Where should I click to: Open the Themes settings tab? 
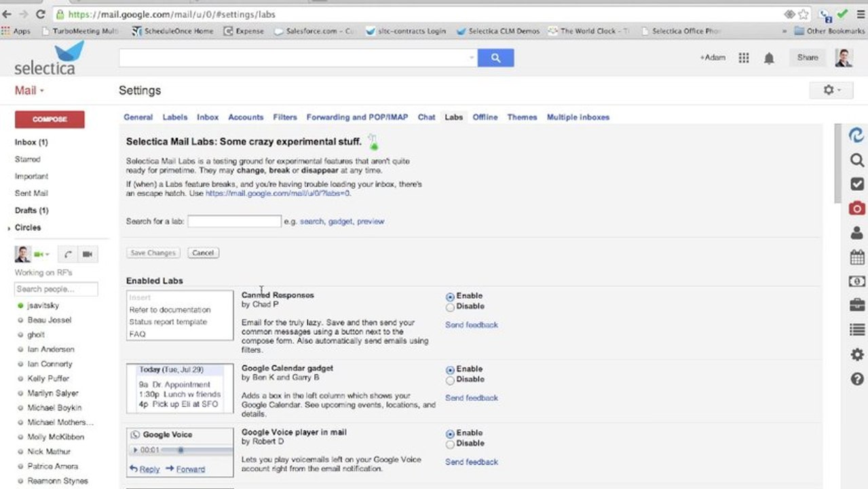pyautogui.click(x=522, y=117)
